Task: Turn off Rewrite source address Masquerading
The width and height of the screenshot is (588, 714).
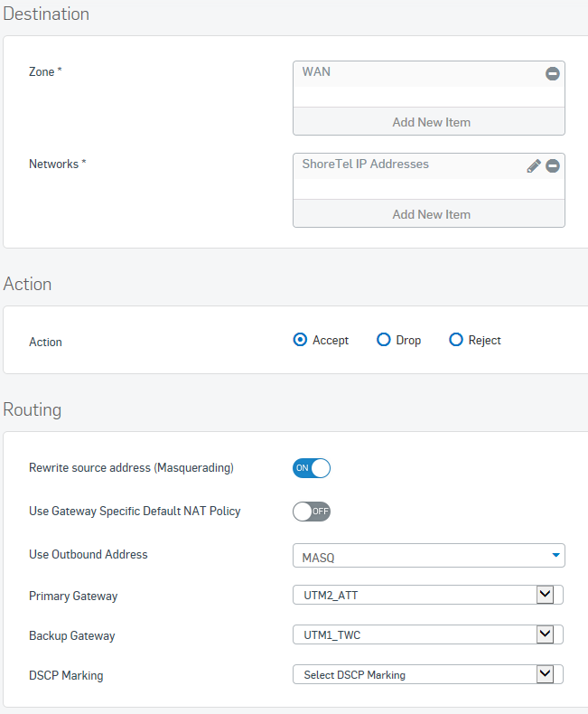Action: pos(312,468)
